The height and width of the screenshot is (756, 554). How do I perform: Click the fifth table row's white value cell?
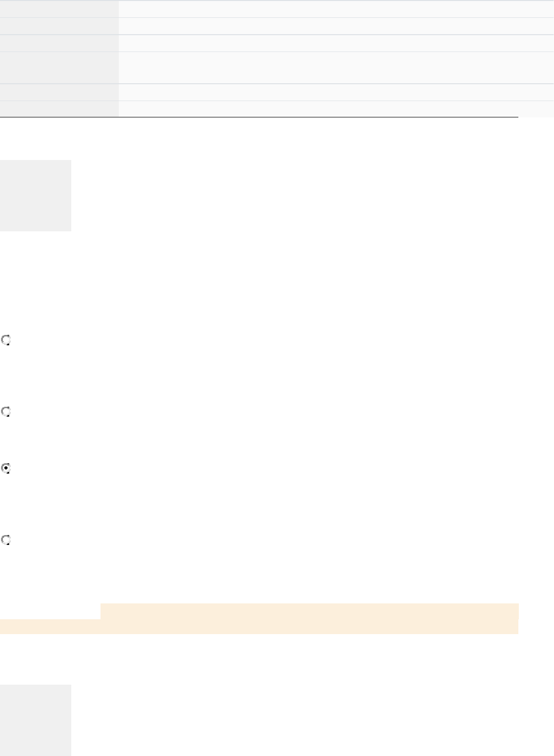tap(336, 92)
